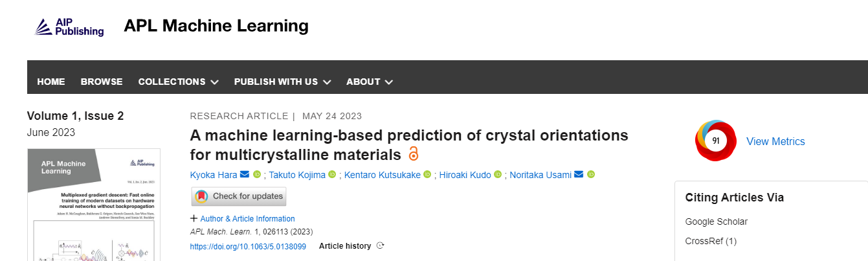Click the orange open access lock icon
The image size is (868, 261).
pyautogui.click(x=414, y=154)
